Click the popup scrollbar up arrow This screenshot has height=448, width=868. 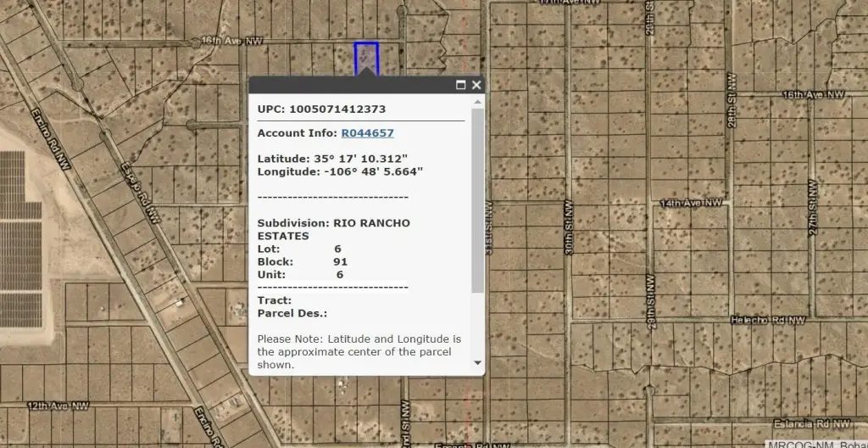tap(478, 102)
